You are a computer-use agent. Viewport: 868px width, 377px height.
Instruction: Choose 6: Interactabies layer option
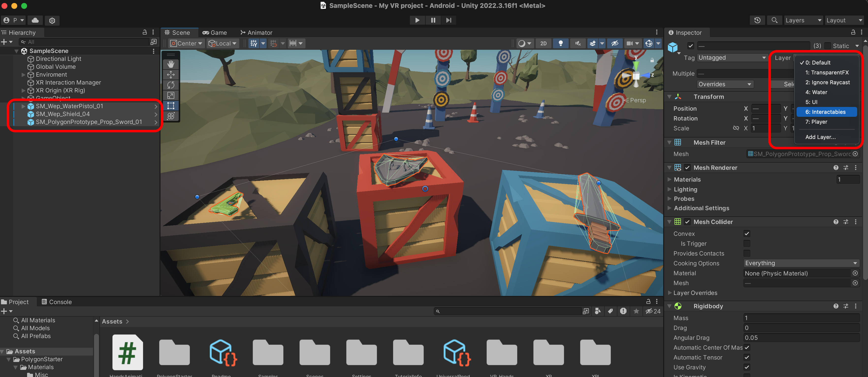826,112
